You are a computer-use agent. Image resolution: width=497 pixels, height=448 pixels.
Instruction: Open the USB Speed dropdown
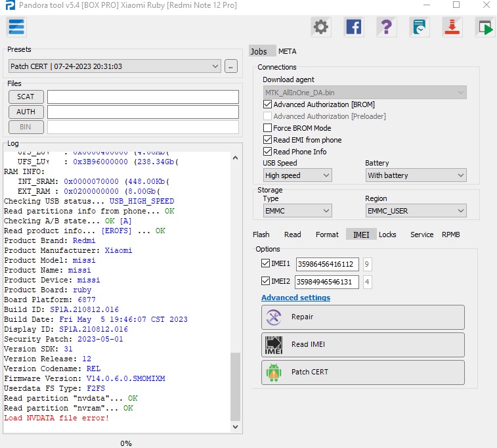(297, 175)
